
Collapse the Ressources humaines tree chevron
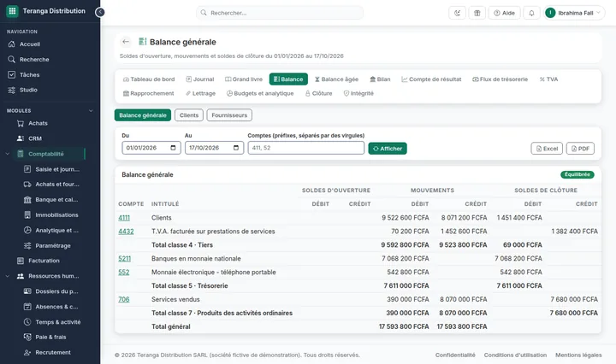coord(8,276)
